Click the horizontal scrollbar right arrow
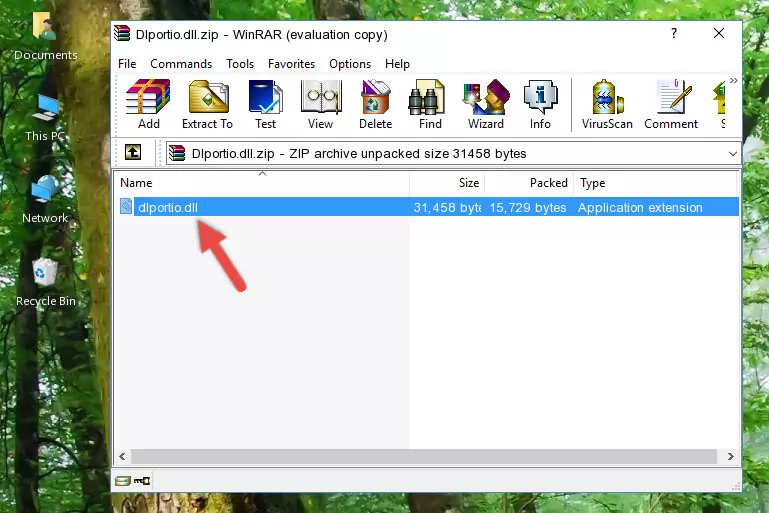 [730, 456]
